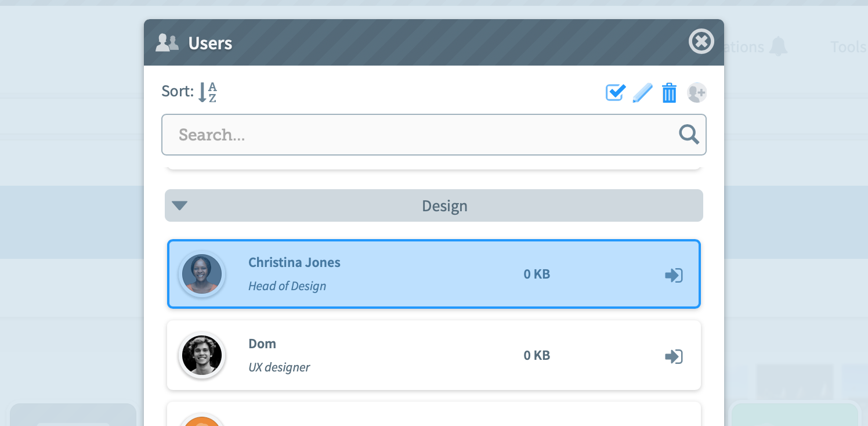Deselect the highlighted Christina Jones row
The image size is (868, 426).
(434, 274)
